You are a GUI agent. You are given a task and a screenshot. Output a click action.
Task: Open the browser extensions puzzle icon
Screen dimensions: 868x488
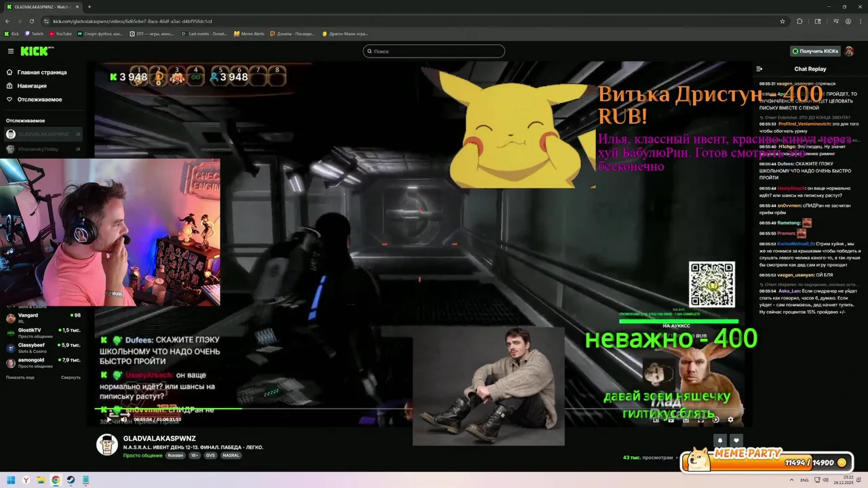pos(800,21)
